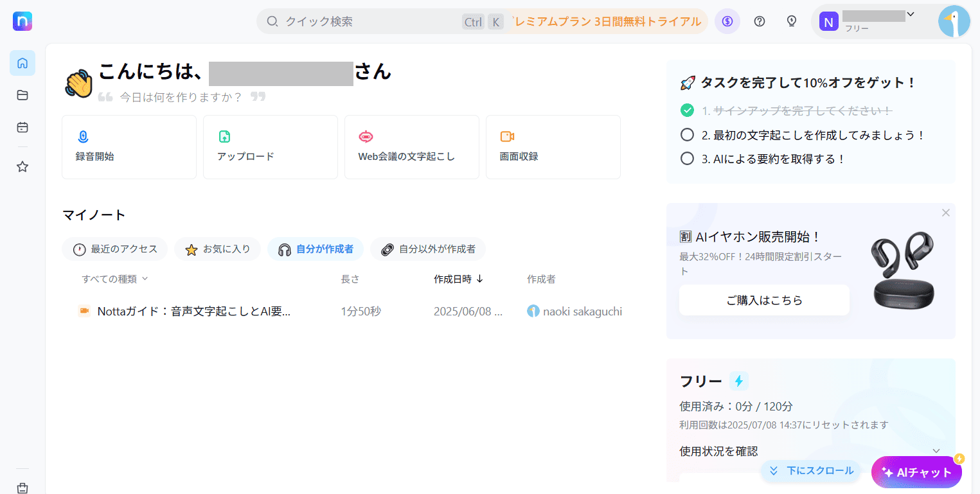Click the referral dollar icon in the header
Viewport: 980px width, 494px height.
pos(727,21)
